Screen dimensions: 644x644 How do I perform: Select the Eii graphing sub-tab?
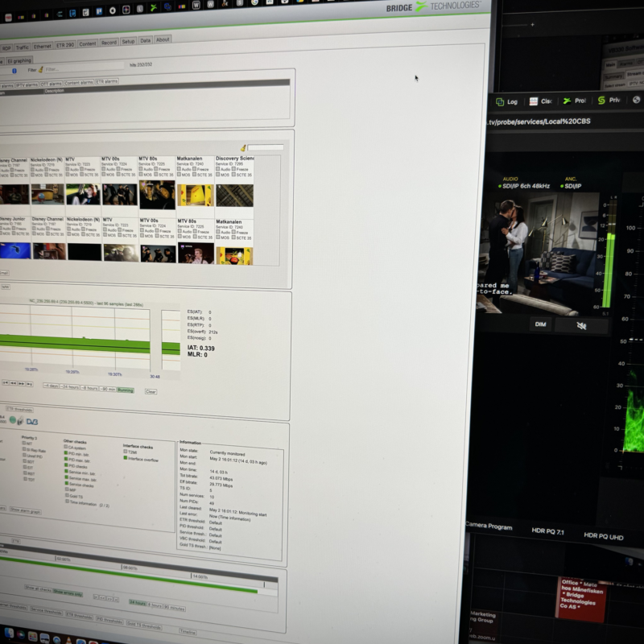19,61
